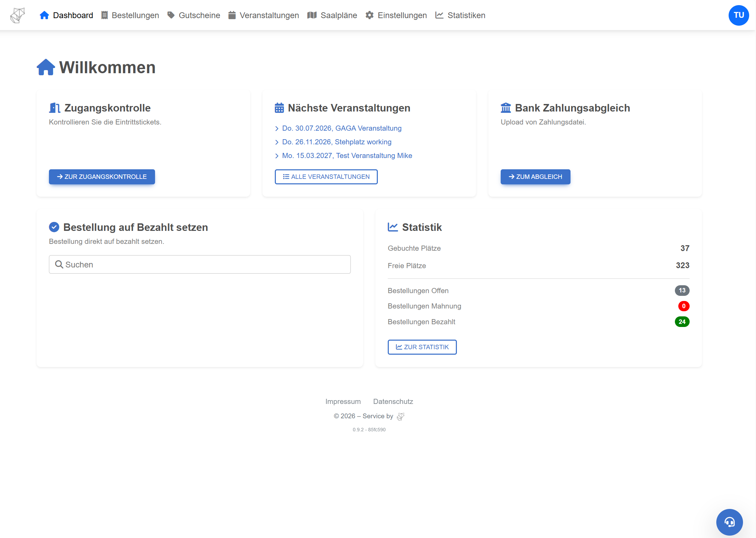Click the Statistiken chart icon in navbar
Viewport: 756px width, 538px height.
click(x=439, y=15)
